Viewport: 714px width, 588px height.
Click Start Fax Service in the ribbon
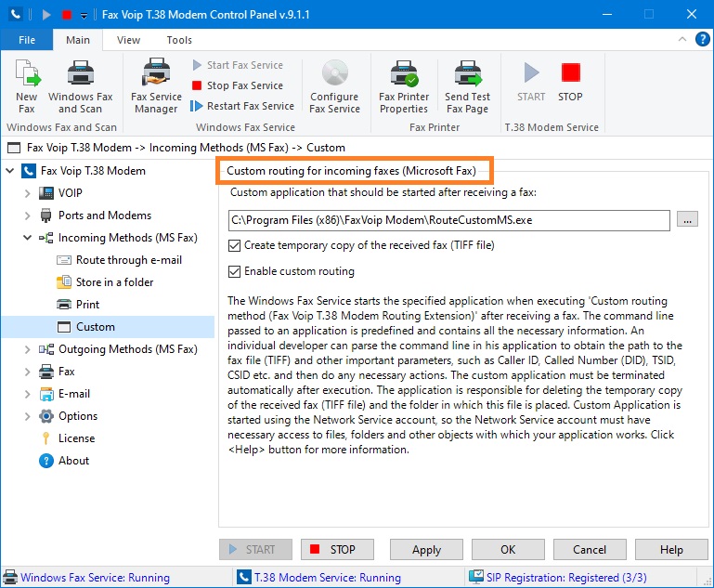pos(238,65)
